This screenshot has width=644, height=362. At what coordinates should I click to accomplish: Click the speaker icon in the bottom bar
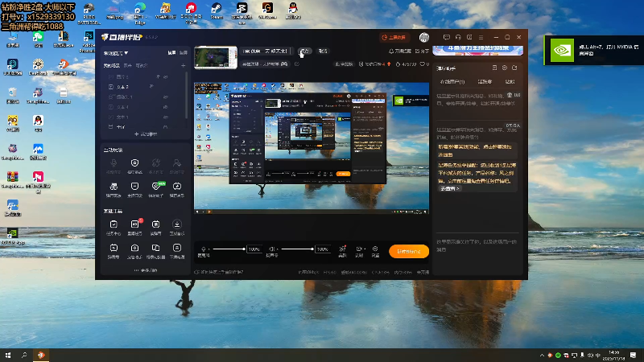point(271,249)
